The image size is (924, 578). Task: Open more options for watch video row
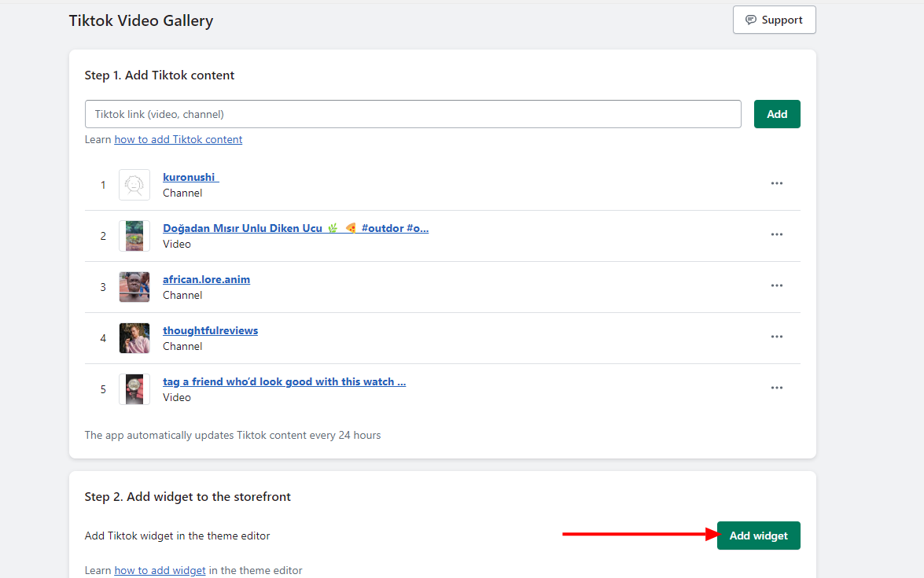tap(777, 388)
